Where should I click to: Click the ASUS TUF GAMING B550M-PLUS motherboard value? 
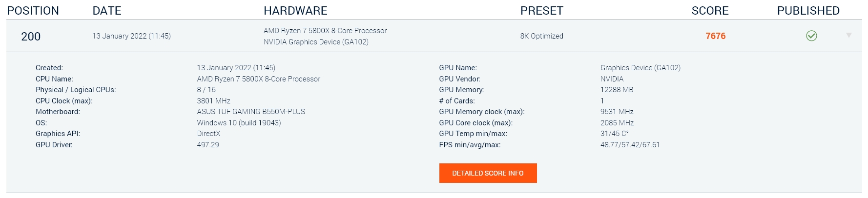click(251, 112)
